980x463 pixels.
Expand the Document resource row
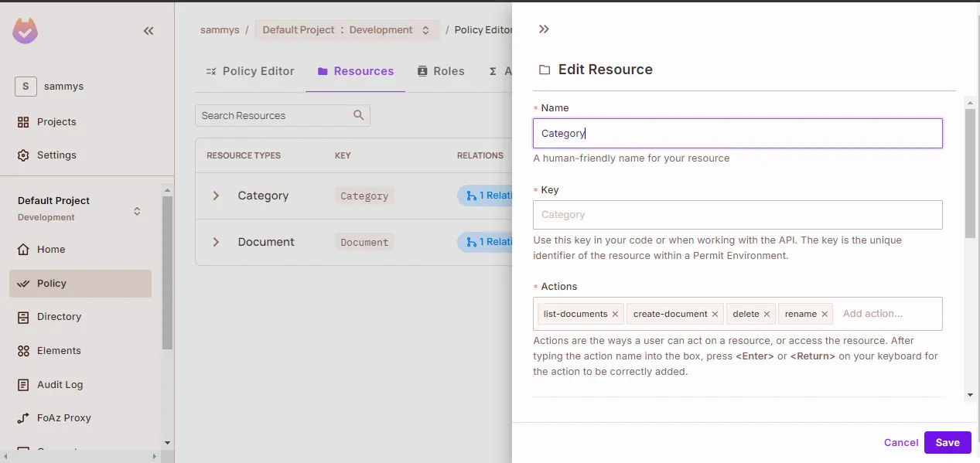coord(216,242)
